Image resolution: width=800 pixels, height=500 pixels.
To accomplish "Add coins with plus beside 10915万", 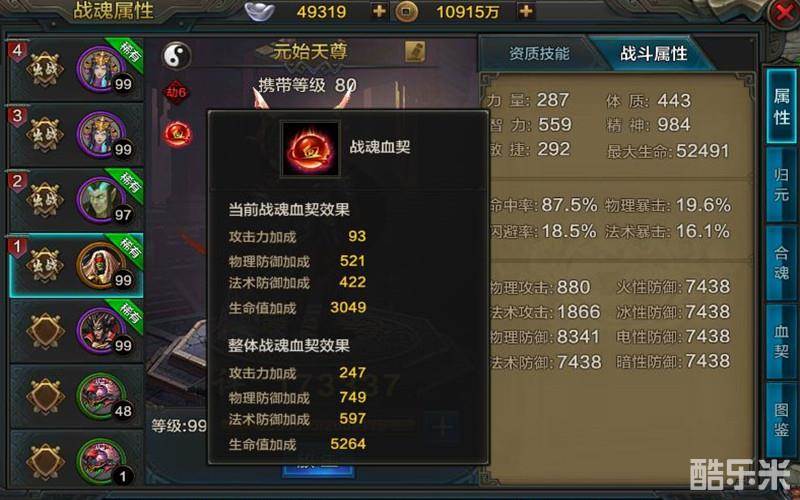I will click(x=526, y=11).
